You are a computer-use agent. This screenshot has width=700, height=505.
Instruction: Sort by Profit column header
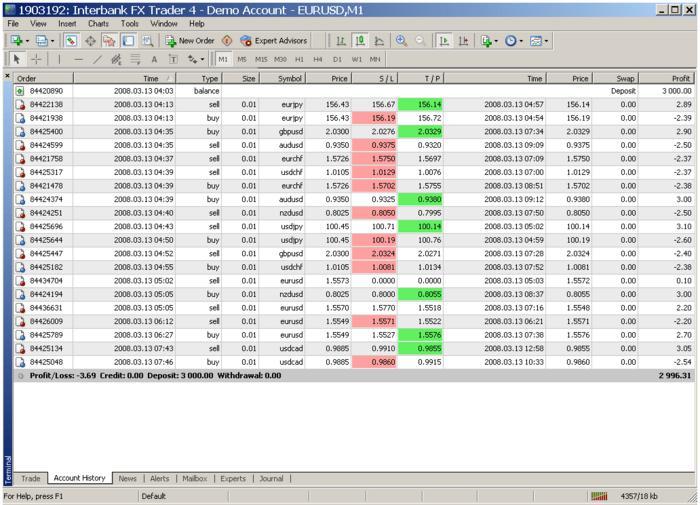coord(680,77)
